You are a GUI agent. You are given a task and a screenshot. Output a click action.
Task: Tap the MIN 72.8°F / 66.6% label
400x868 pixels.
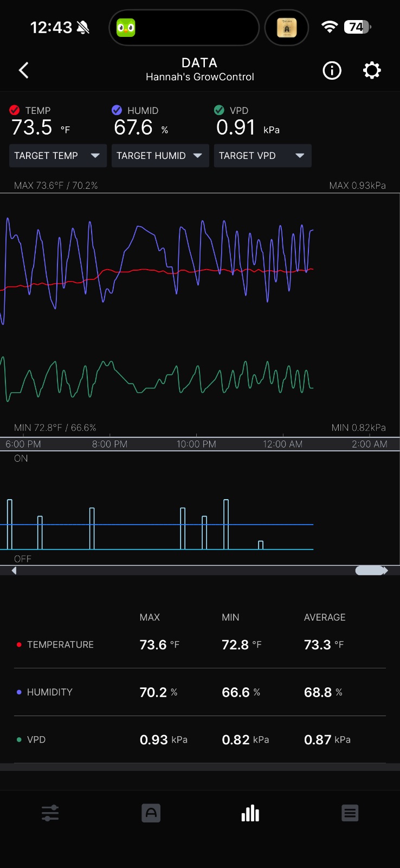pos(55,427)
